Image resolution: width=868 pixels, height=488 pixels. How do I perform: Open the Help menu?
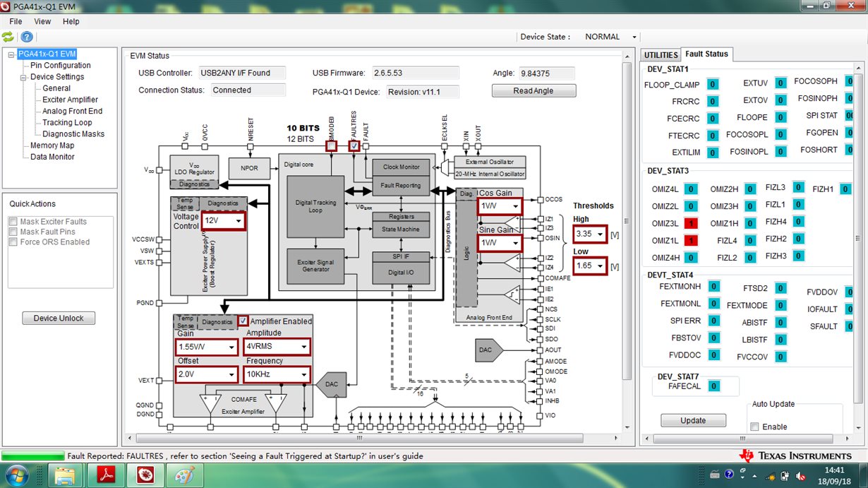coord(71,22)
